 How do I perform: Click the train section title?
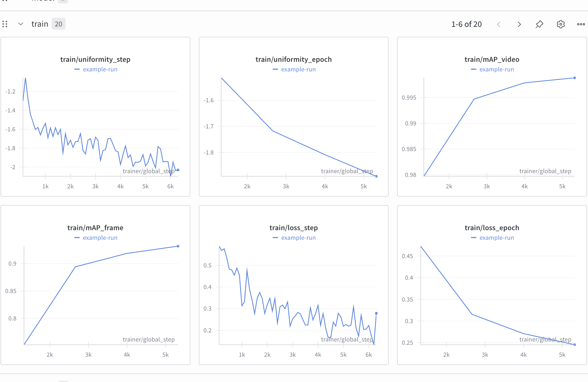[40, 24]
